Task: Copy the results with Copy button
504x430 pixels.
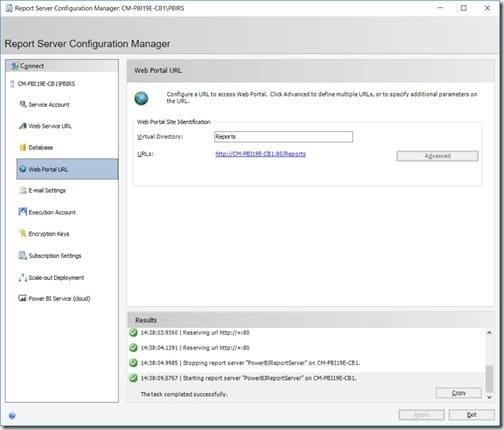Action: 458,393
